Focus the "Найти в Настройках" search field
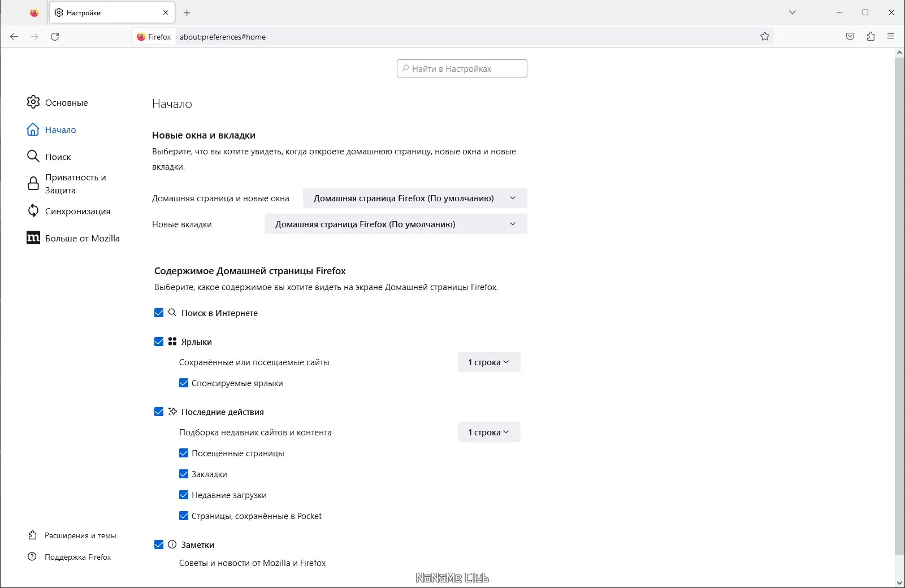905x588 pixels. tap(462, 68)
